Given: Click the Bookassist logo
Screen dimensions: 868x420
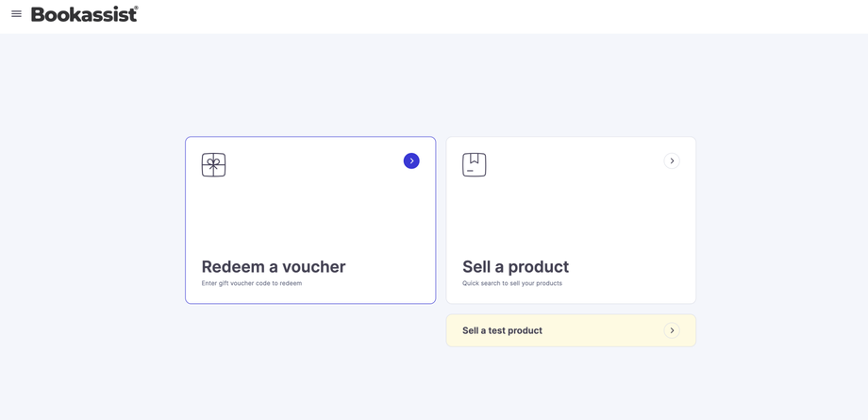Looking at the screenshot, I should (x=83, y=14).
